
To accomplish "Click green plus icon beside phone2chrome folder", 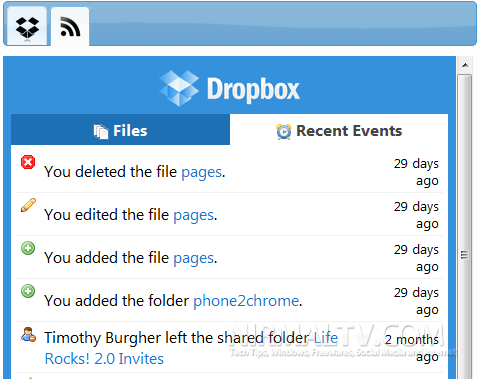I will coord(28,291).
